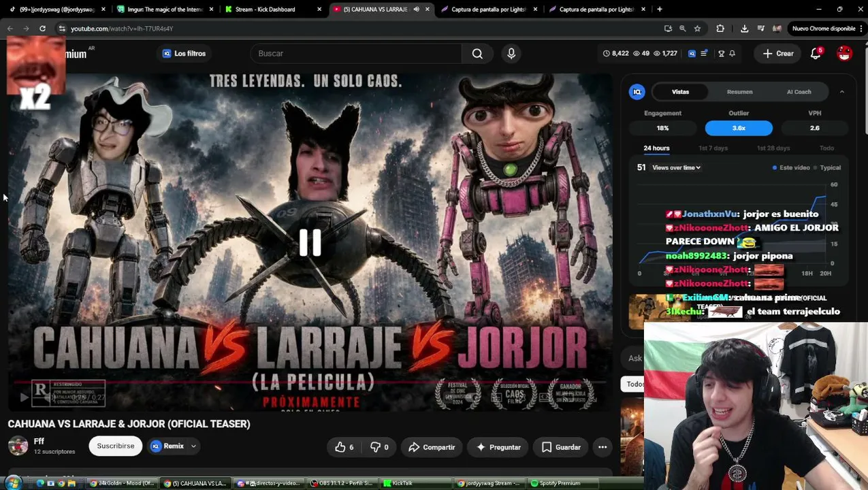The image size is (868, 490).
Task: Select the 1st 28 days range
Action: coord(773,148)
